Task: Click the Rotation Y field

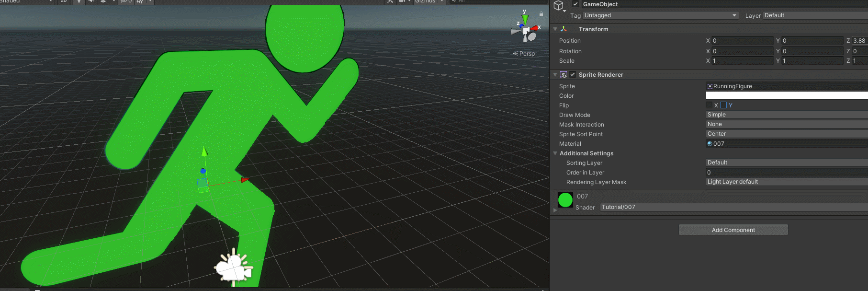Action: click(x=812, y=51)
